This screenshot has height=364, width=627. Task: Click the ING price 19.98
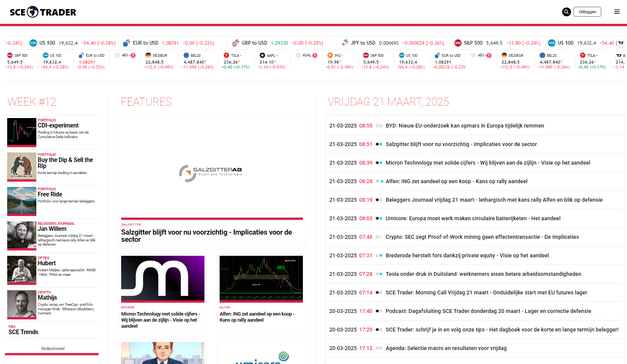point(333,62)
